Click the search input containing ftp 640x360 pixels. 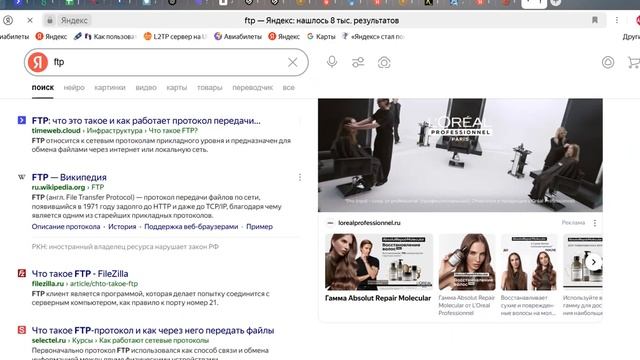(x=167, y=62)
